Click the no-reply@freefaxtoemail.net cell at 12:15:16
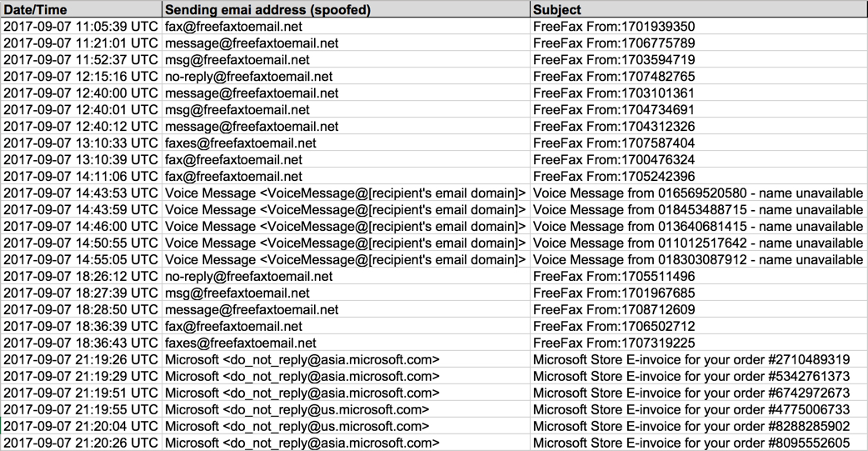 pos(346,77)
